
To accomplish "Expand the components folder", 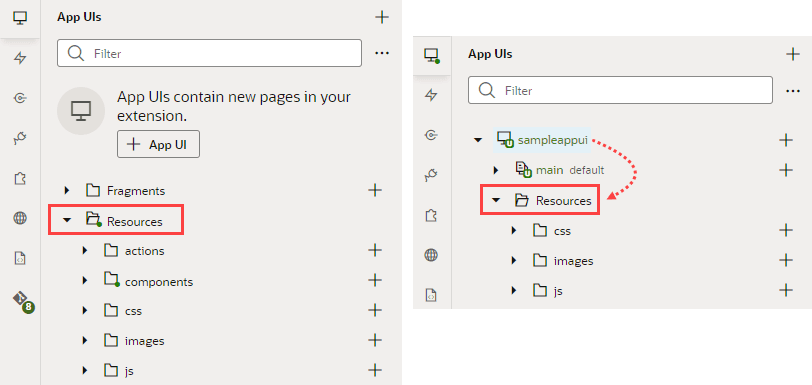I will [85, 281].
